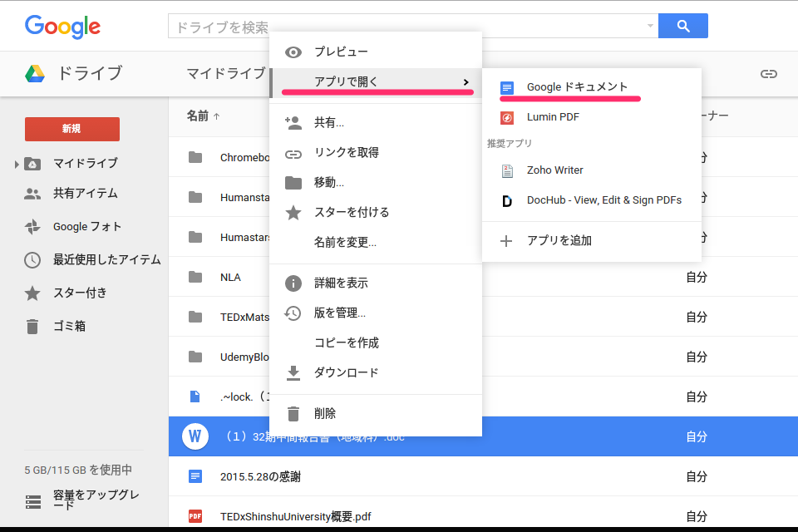Click the DocHub D logo icon

507,201
